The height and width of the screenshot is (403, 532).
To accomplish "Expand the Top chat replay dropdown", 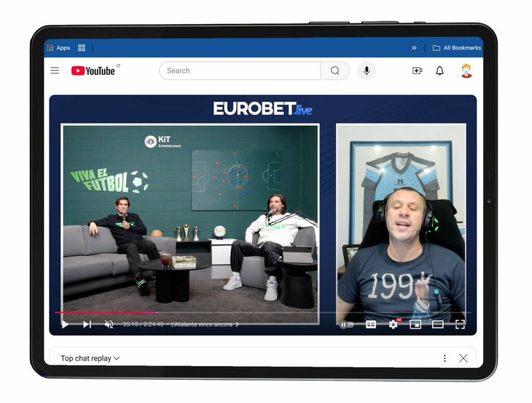I will tap(90, 358).
